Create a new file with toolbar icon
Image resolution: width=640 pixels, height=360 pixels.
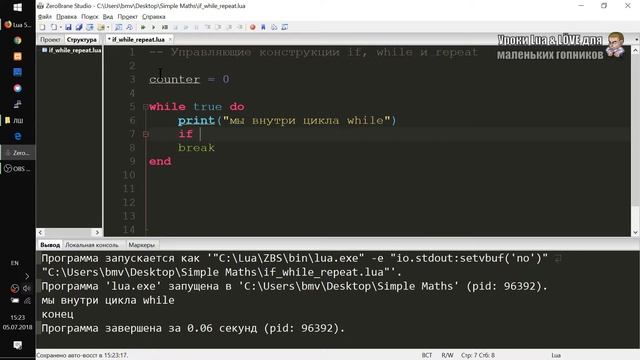[42, 27]
